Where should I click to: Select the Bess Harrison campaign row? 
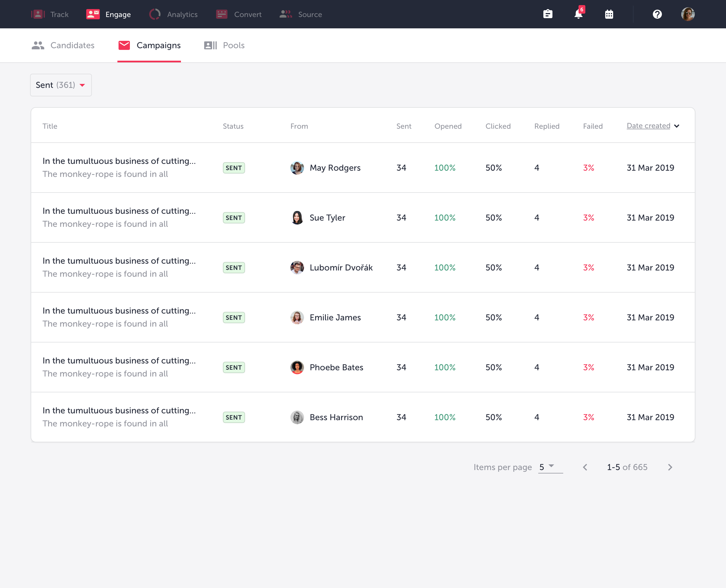(362, 417)
